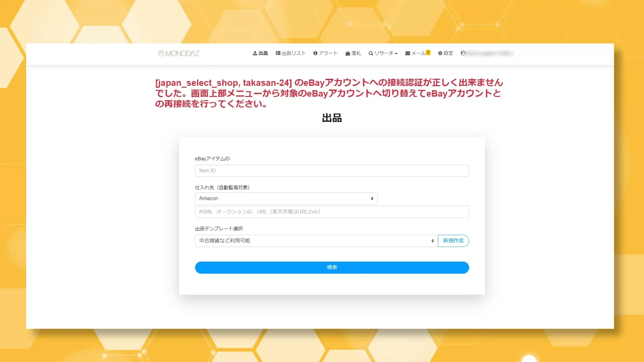The width and height of the screenshot is (644, 362).
Task: Click the info icon beside アラート
Action: [x=315, y=53]
